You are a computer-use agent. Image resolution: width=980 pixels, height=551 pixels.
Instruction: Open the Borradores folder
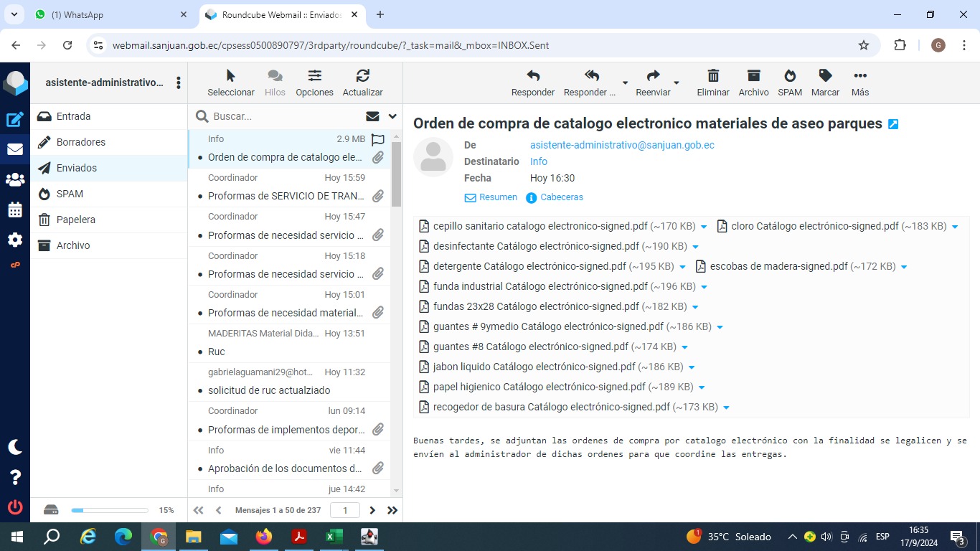pos(80,142)
